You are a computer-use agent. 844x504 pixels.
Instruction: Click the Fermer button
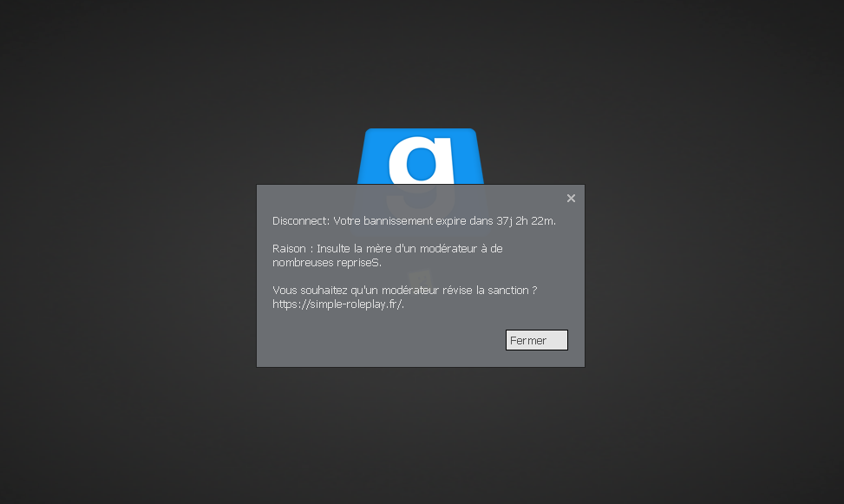tap(537, 340)
